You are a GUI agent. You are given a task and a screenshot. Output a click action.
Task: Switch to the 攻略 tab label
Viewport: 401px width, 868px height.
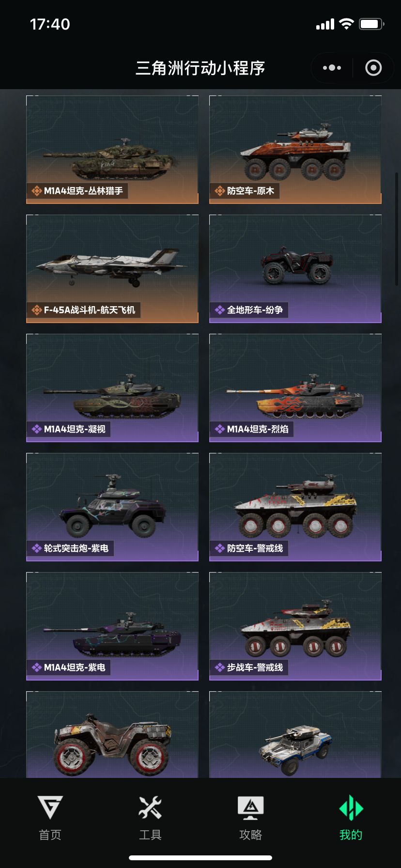coord(250,835)
